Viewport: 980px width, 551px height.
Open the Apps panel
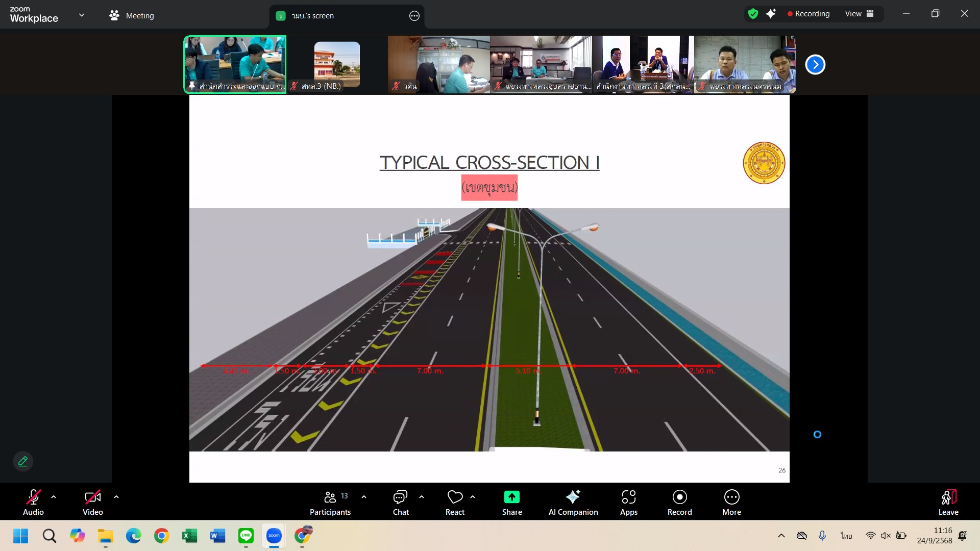click(628, 503)
